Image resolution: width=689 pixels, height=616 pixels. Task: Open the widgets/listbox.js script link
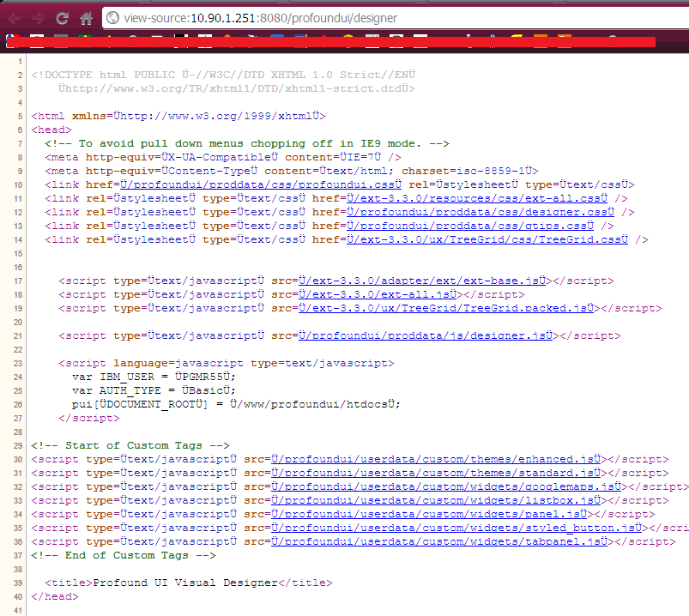(x=436, y=500)
